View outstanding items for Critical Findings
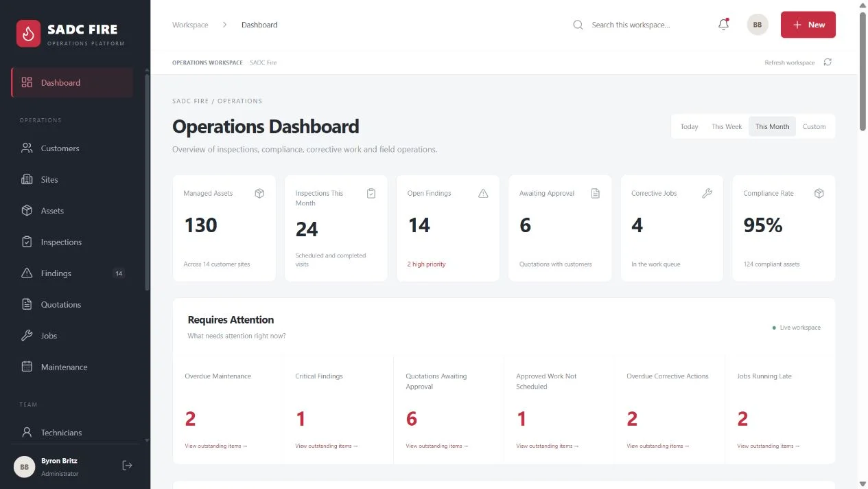Screen dimensions: 868x489 point(327,446)
